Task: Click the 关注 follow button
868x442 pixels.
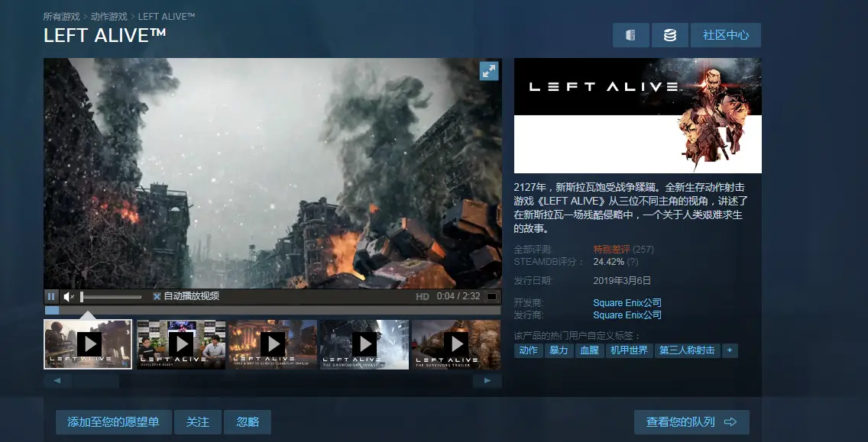Action: point(198,422)
